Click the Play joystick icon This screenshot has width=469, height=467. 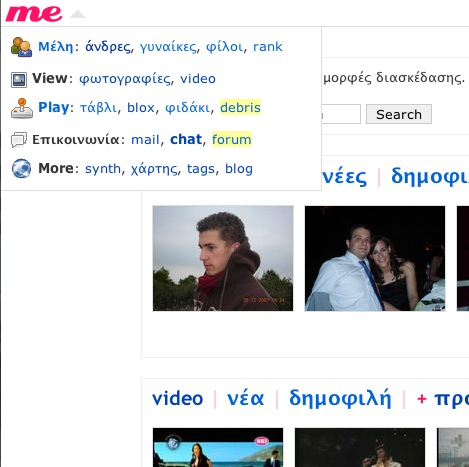click(x=22, y=108)
